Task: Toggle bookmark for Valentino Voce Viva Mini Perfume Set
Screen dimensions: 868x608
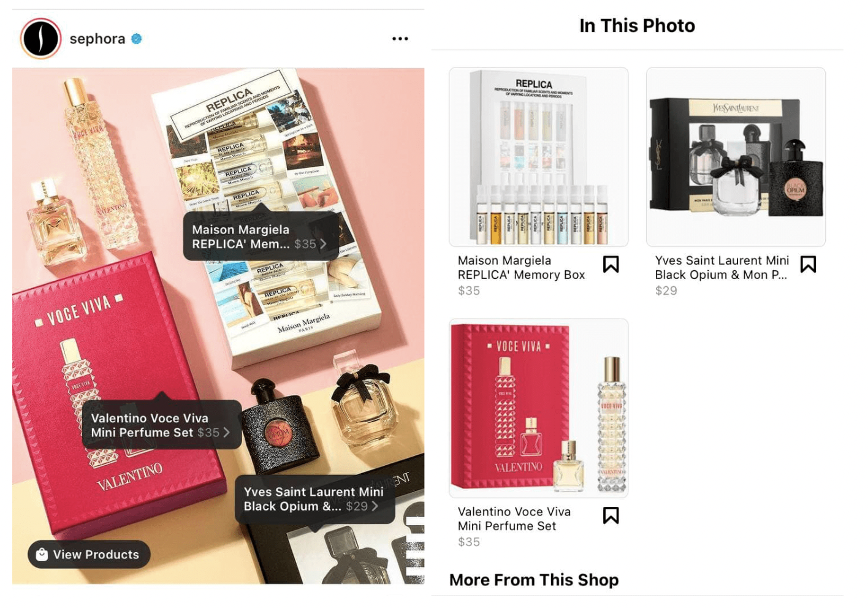Action: tap(611, 515)
